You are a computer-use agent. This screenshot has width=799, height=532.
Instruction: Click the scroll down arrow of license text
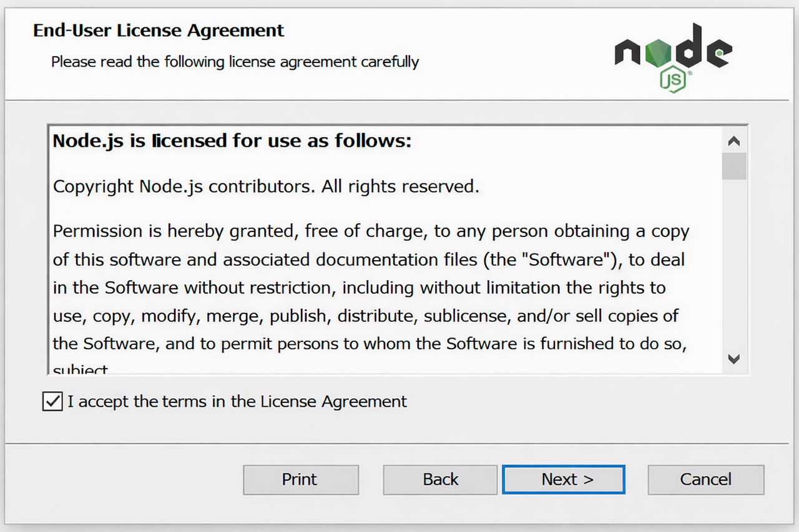(x=734, y=359)
